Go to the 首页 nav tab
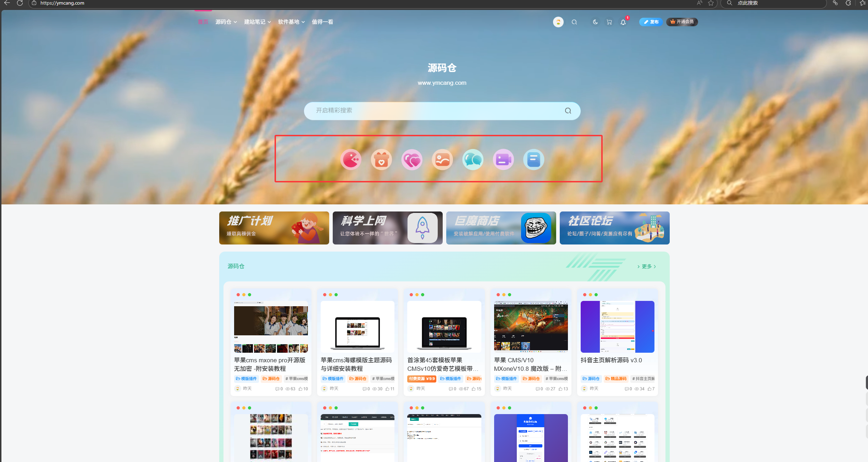This screenshot has height=462, width=868. tap(203, 22)
